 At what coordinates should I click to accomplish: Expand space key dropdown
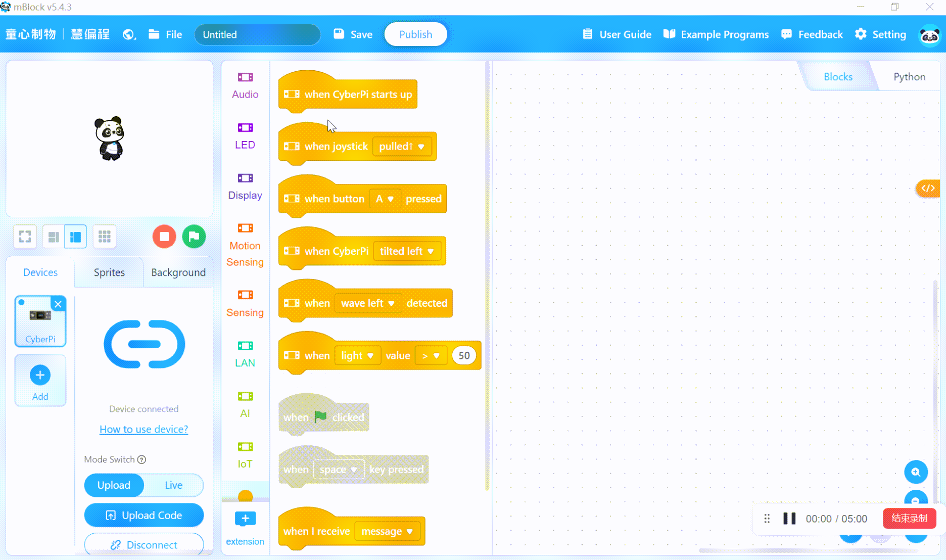click(x=338, y=470)
